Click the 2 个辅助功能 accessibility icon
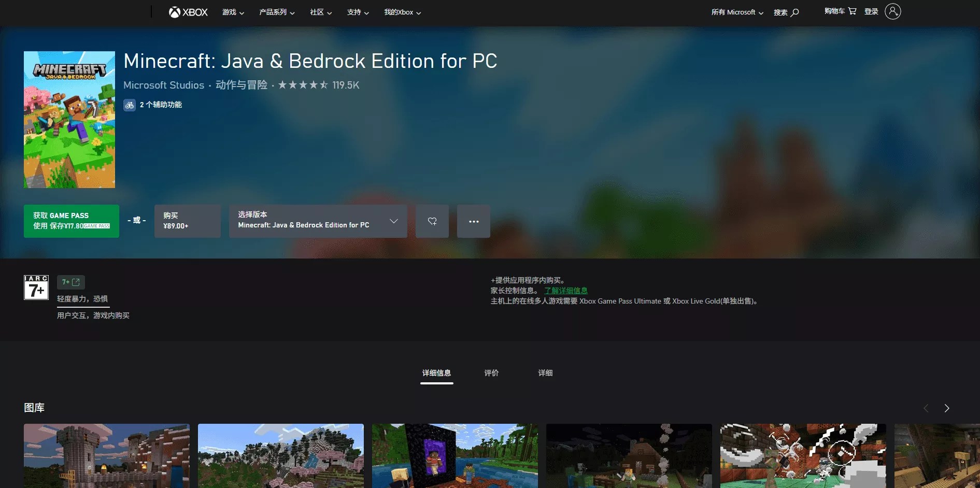980x488 pixels. tap(130, 105)
